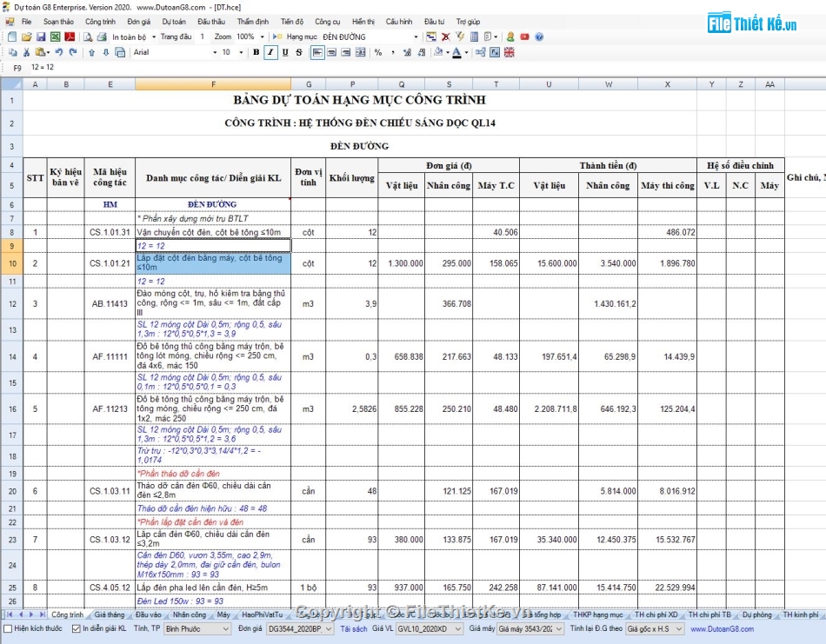Open the 'Tiến độ' menu
This screenshot has width=826, height=644.
tap(292, 22)
